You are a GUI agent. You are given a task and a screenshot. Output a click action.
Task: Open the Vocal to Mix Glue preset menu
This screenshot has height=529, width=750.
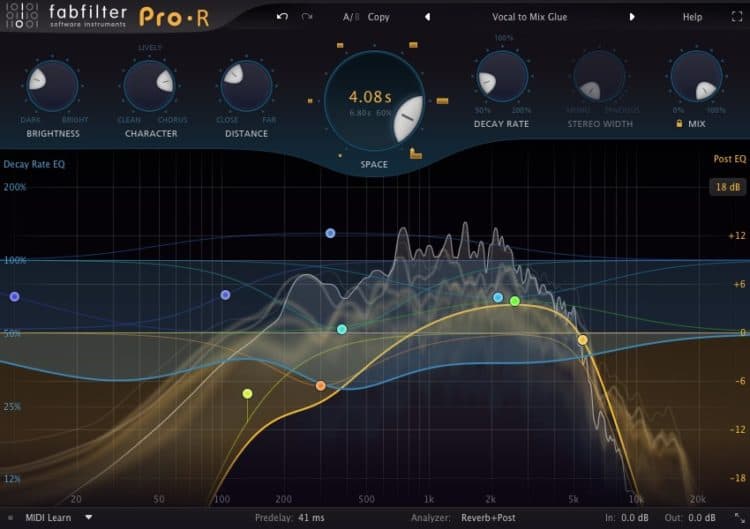click(x=529, y=17)
